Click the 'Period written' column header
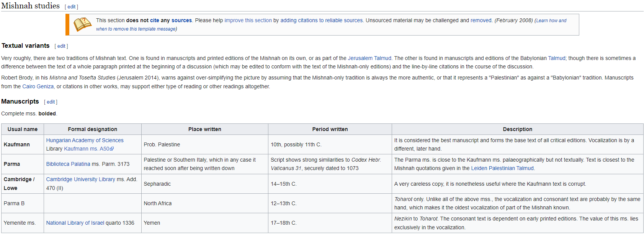 click(330, 130)
